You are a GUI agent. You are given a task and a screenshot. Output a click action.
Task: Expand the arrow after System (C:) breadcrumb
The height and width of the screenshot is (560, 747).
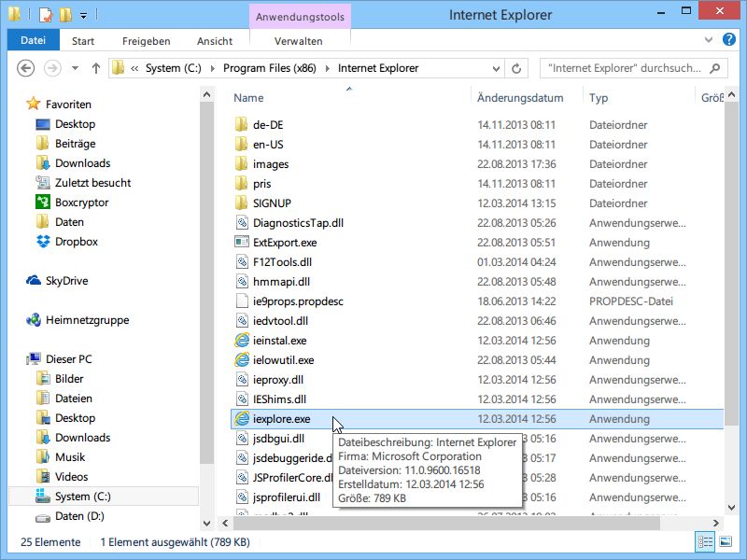click(213, 68)
